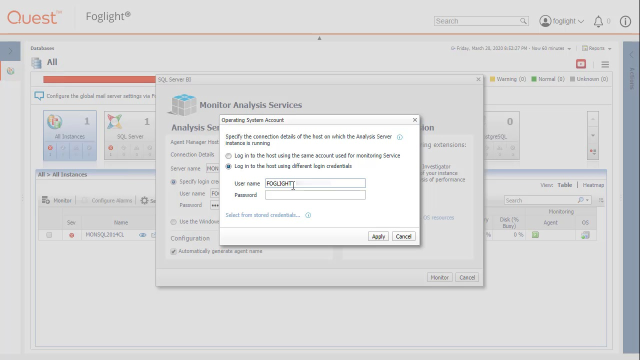Click Monitor button in SQL Server BI dialog
This screenshot has width=640, height=360.
pyautogui.click(x=439, y=278)
